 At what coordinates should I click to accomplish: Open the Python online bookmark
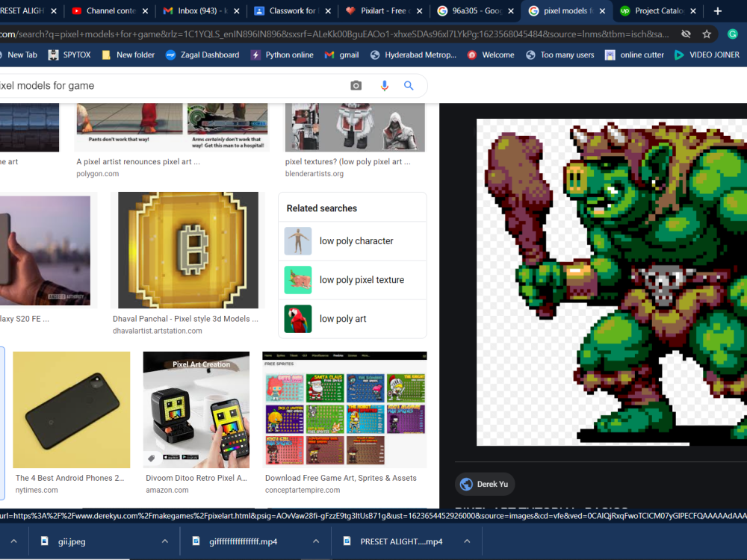tap(282, 55)
